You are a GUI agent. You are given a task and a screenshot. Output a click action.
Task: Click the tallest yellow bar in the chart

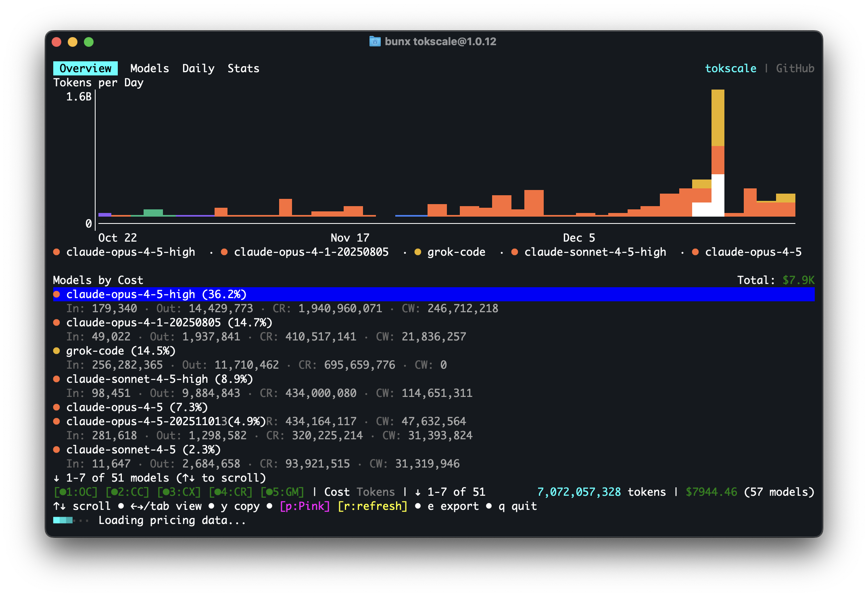click(x=718, y=118)
